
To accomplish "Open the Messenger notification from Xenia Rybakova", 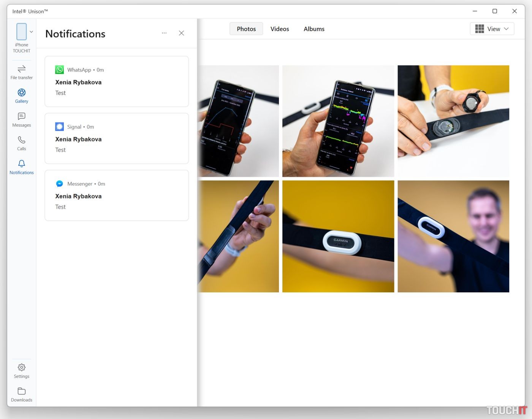I will click(117, 195).
